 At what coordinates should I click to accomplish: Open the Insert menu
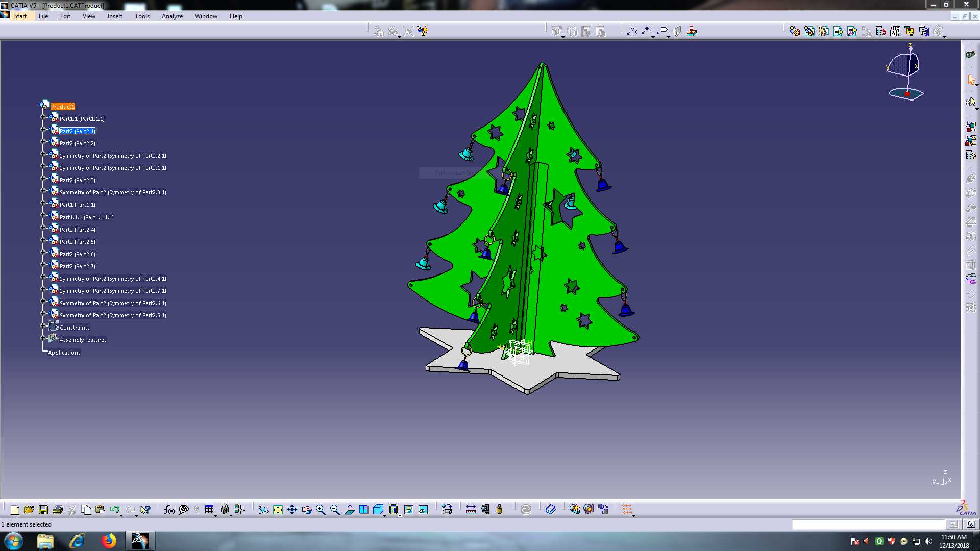click(x=115, y=16)
